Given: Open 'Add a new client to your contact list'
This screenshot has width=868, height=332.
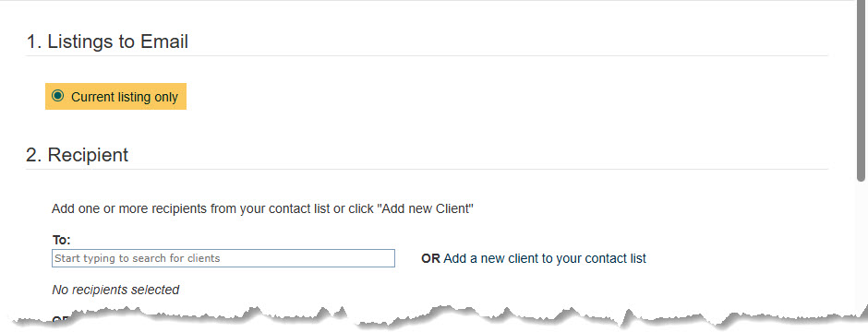Looking at the screenshot, I should point(545,258).
